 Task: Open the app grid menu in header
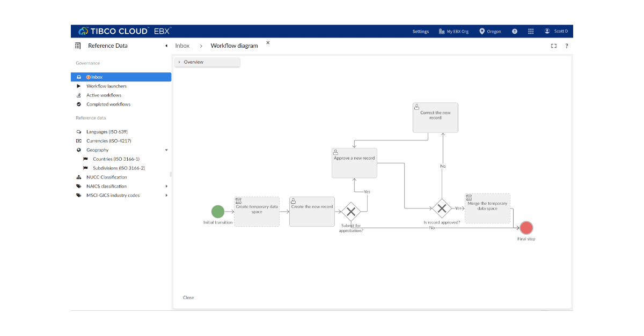[531, 31]
